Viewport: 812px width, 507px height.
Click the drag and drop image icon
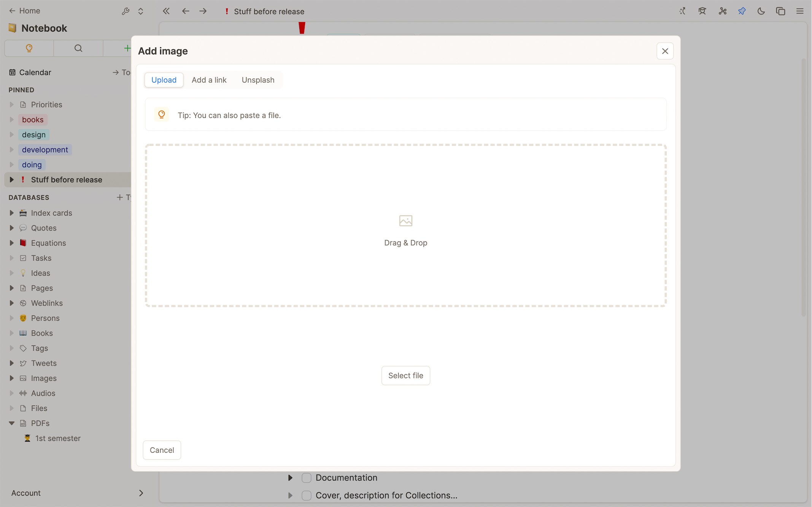click(x=406, y=221)
